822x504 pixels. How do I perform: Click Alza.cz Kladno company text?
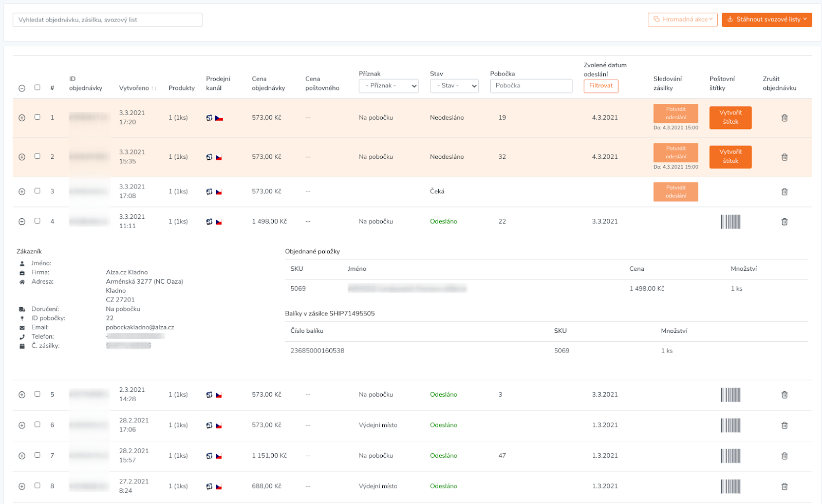click(127, 272)
